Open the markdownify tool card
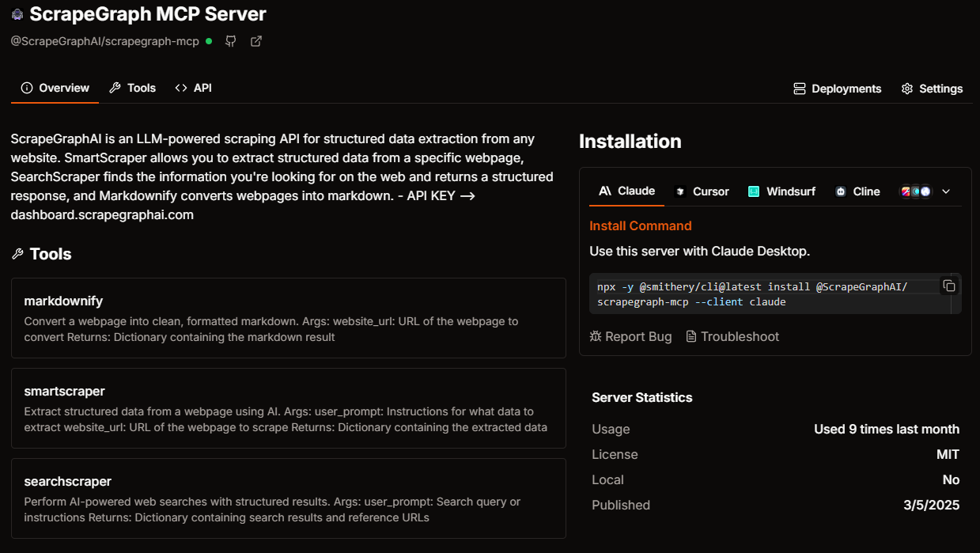 [288, 318]
